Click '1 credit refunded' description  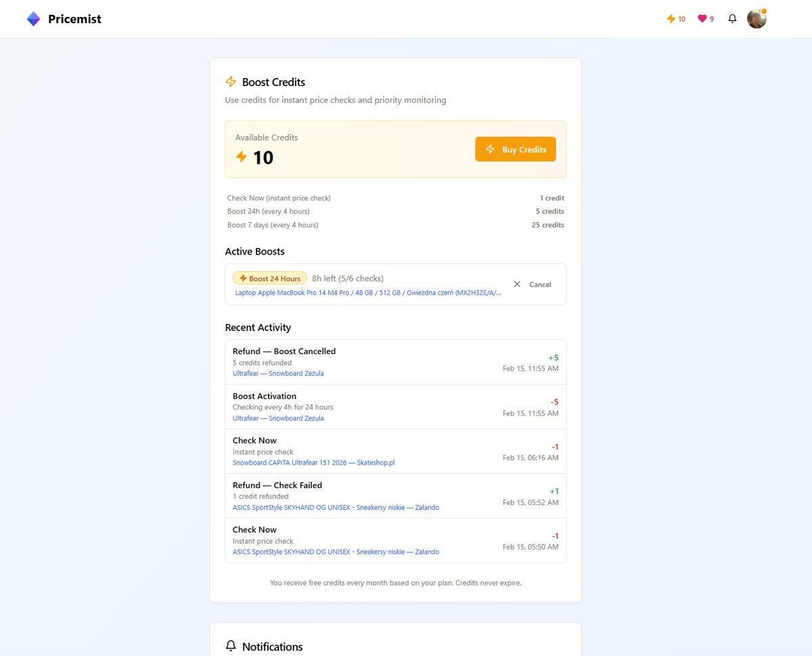tap(261, 496)
